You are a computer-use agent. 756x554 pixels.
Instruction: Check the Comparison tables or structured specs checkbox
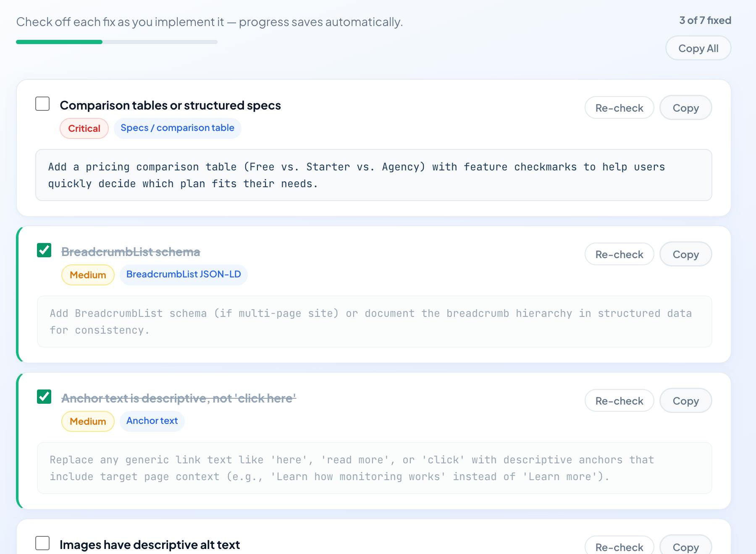[42, 104]
